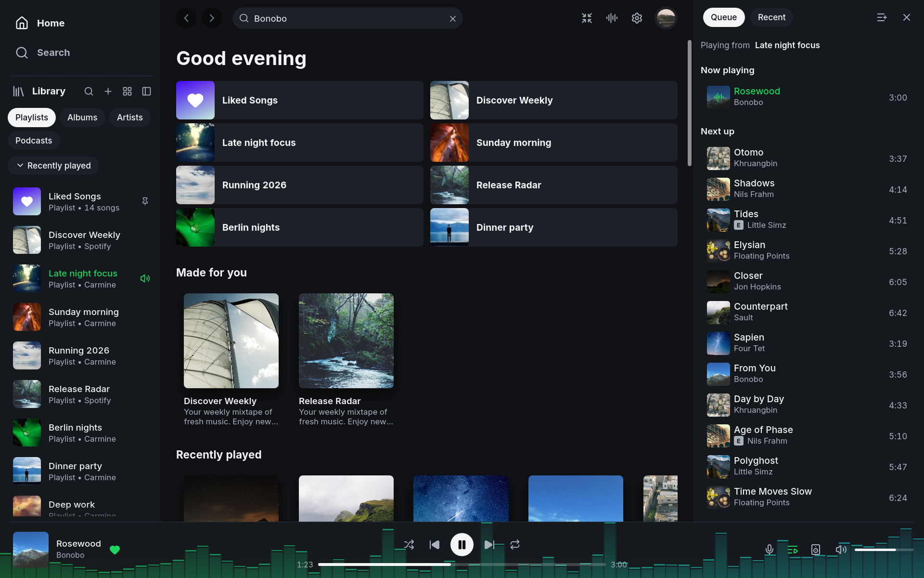Viewport: 924px width, 578px height.
Task: Skip to the next track
Action: 489,545
